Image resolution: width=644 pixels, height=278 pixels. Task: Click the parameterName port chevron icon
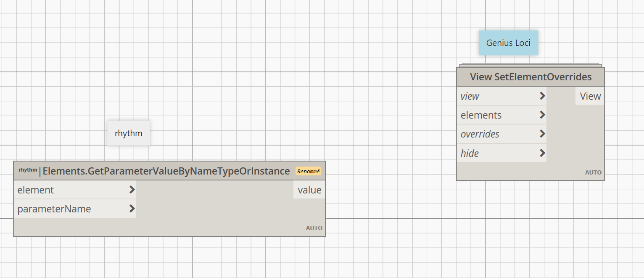click(x=132, y=209)
